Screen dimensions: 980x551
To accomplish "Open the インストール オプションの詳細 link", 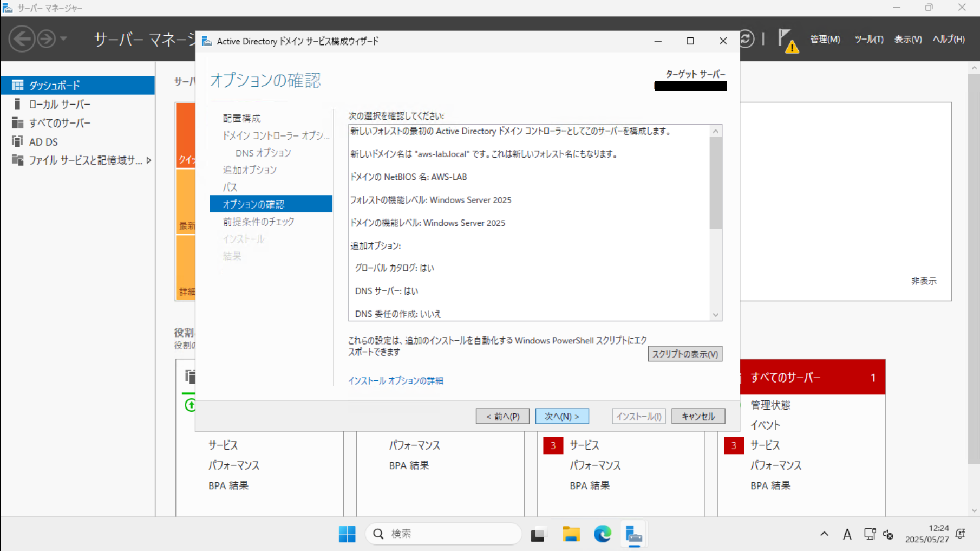I will tap(396, 380).
